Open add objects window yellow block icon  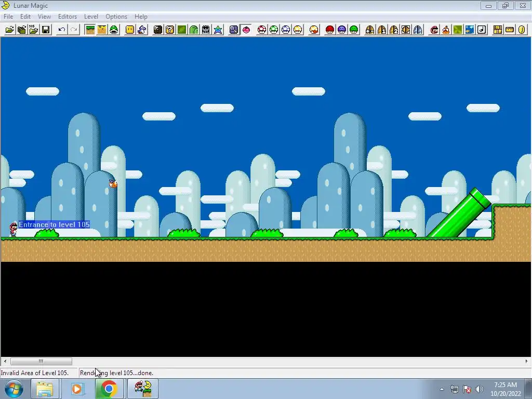pos(130,30)
